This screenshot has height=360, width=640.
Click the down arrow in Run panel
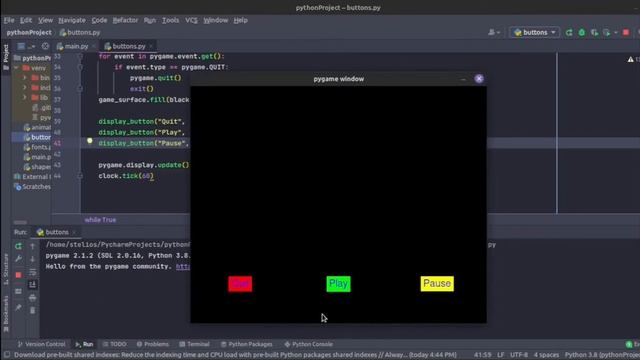pos(33,259)
